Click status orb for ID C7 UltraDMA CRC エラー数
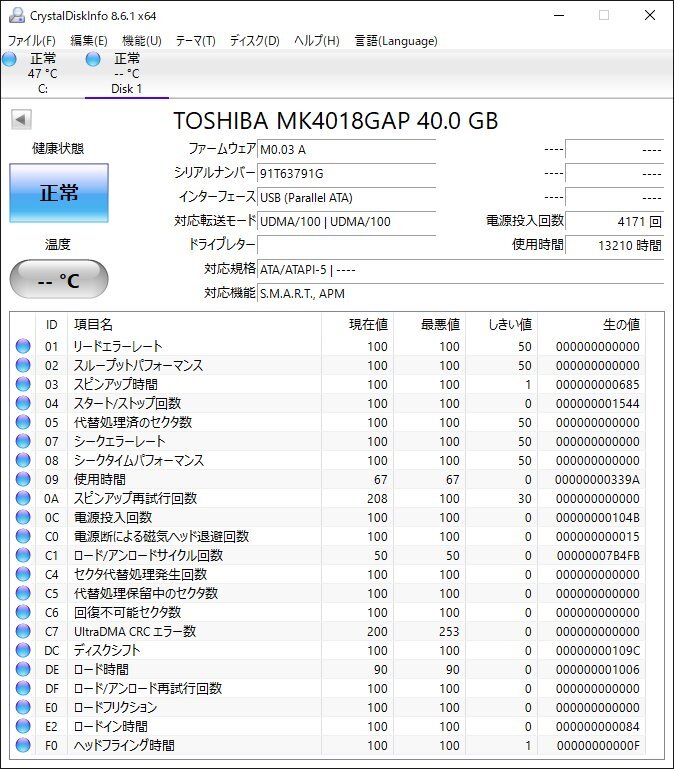 (23, 631)
